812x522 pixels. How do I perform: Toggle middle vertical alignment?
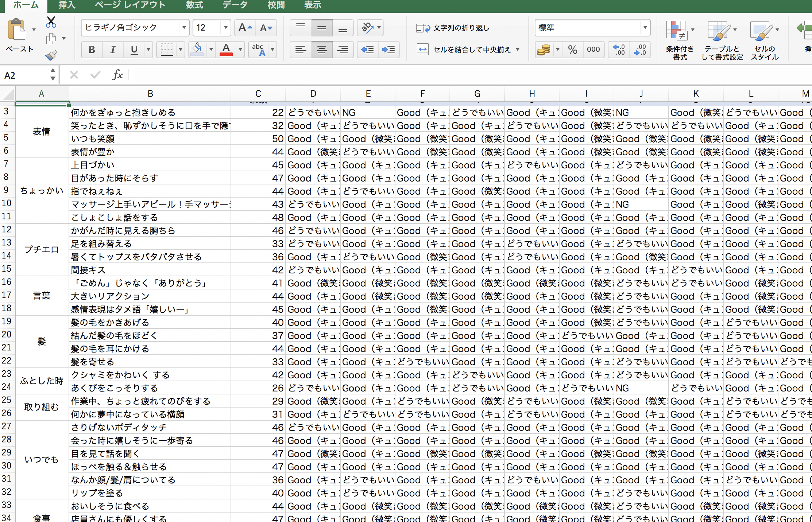(322, 28)
